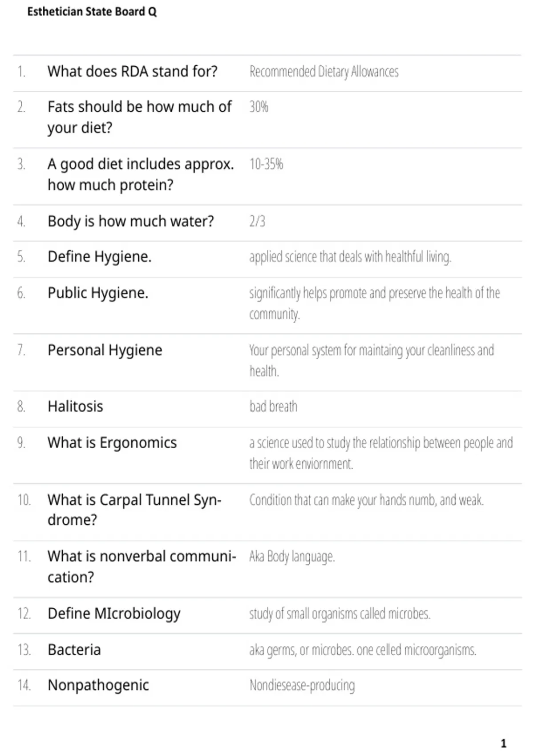Viewport: 534px width, 756px height.
Task: Click the 'Halitosis' term
Action: (75, 406)
